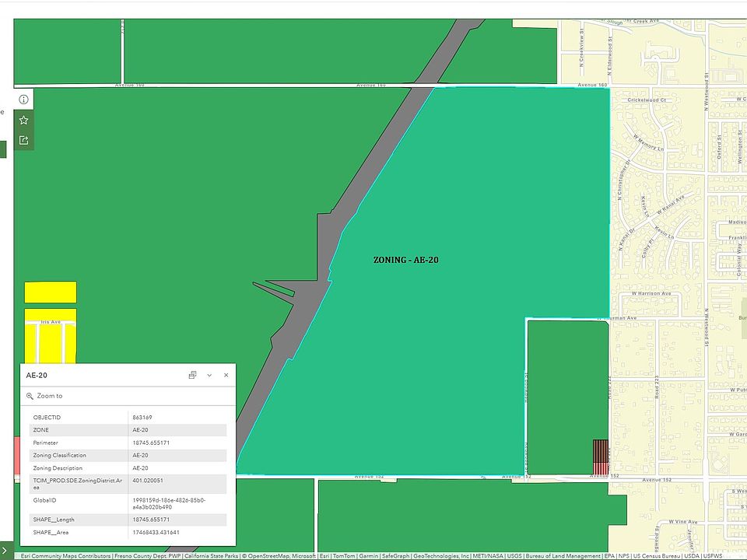Click the AE-20 value beside Zoning Description

[x=140, y=468]
